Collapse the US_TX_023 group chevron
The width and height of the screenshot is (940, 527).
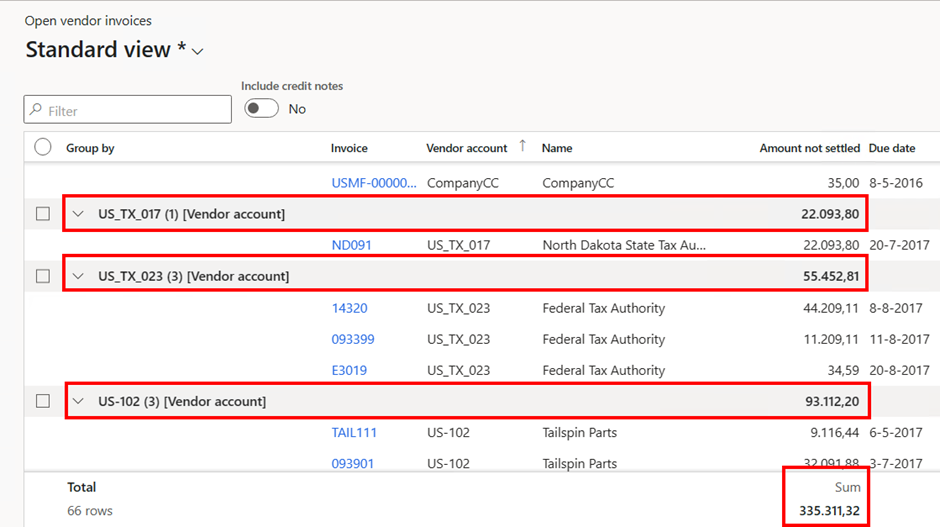point(78,276)
